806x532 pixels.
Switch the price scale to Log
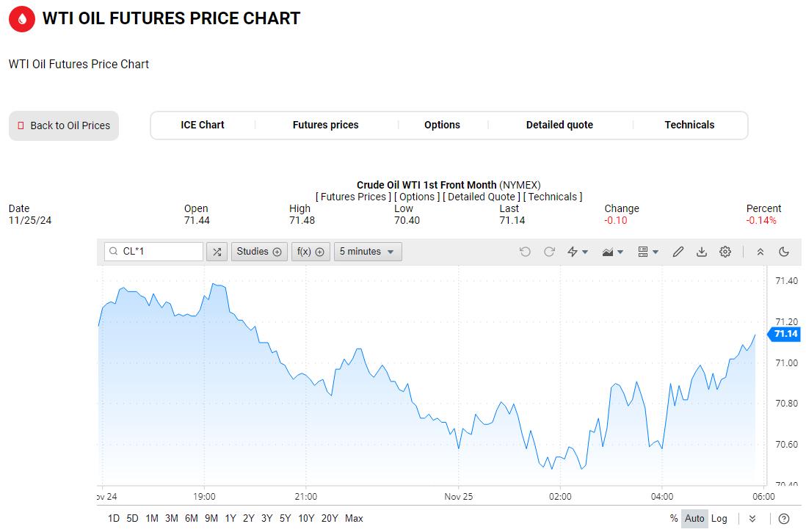pyautogui.click(x=719, y=519)
